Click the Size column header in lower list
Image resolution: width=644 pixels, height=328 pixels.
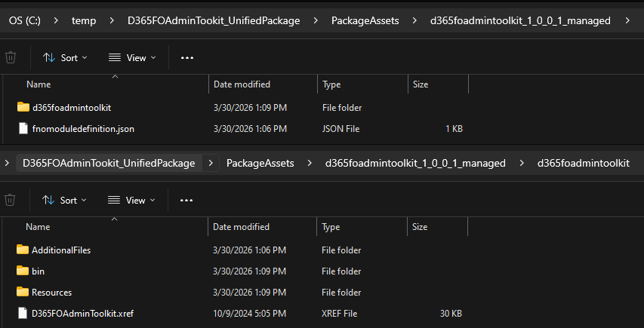[x=421, y=226]
